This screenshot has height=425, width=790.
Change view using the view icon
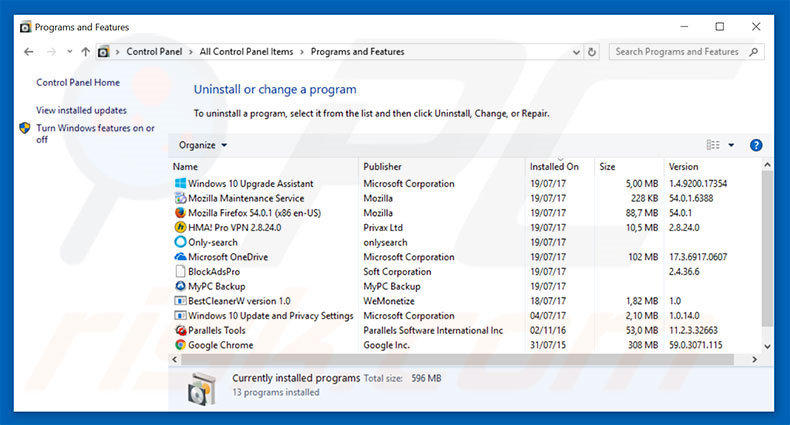tap(713, 145)
